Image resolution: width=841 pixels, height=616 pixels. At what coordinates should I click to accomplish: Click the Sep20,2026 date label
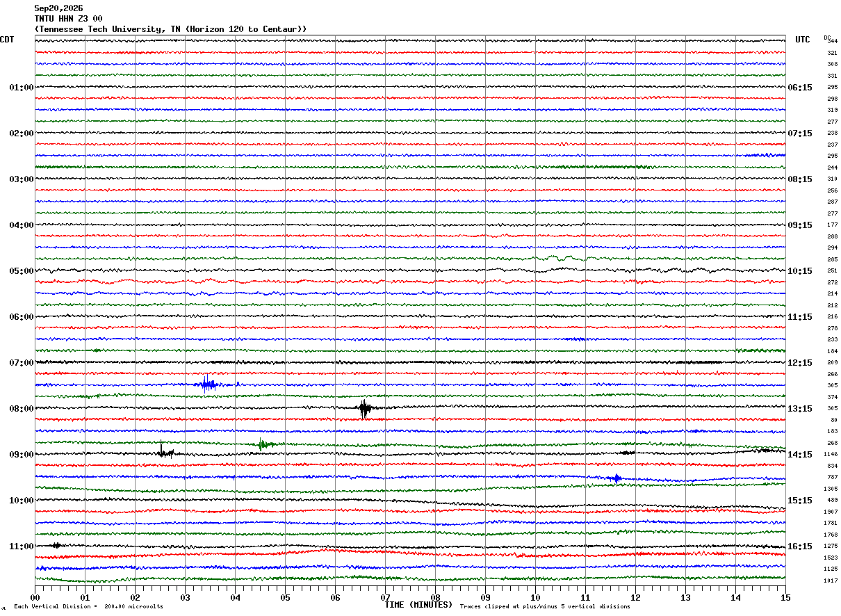point(58,8)
